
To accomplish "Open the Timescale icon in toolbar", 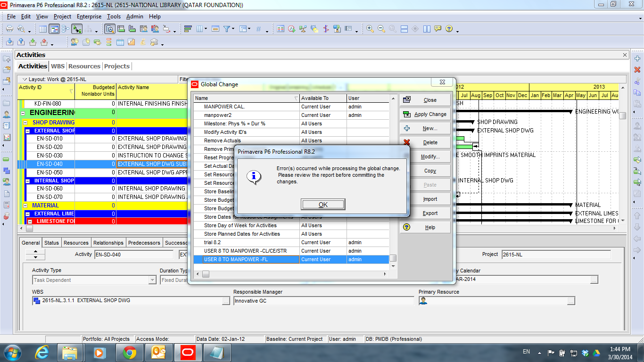I will (215, 29).
